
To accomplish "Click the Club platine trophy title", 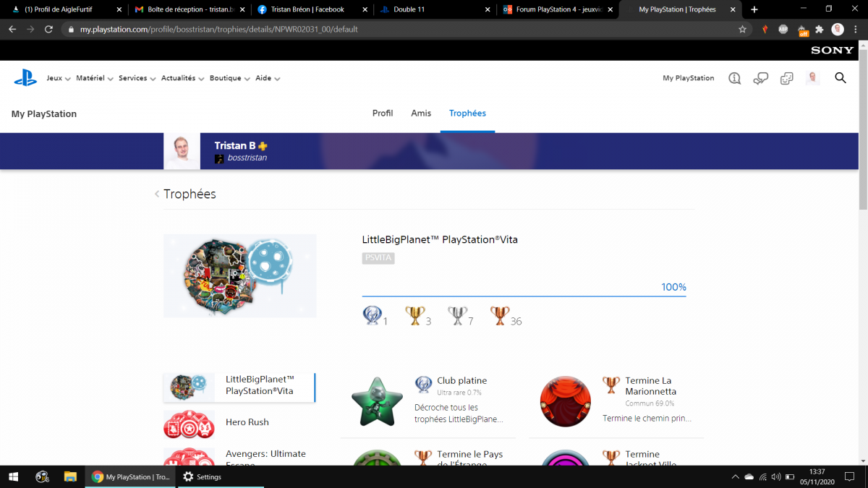I will coord(461,381).
